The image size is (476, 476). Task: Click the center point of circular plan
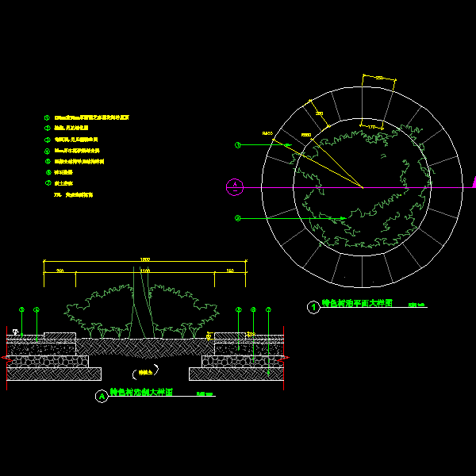[363, 187]
